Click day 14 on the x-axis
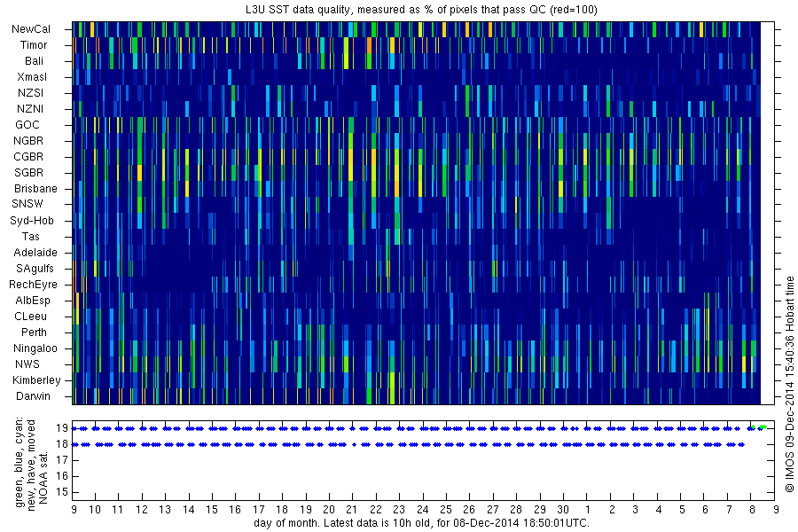Image resolution: width=798 pixels, height=532 pixels. click(x=188, y=510)
